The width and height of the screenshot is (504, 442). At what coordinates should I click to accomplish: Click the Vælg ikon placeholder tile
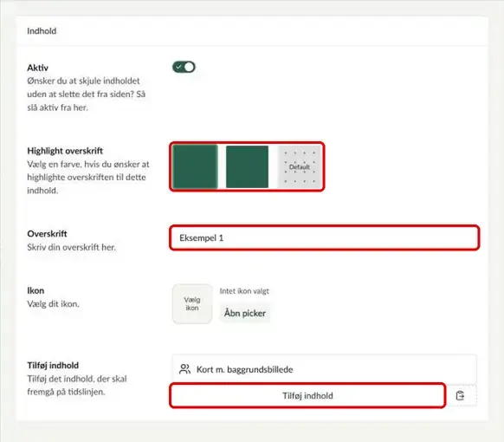tap(192, 303)
